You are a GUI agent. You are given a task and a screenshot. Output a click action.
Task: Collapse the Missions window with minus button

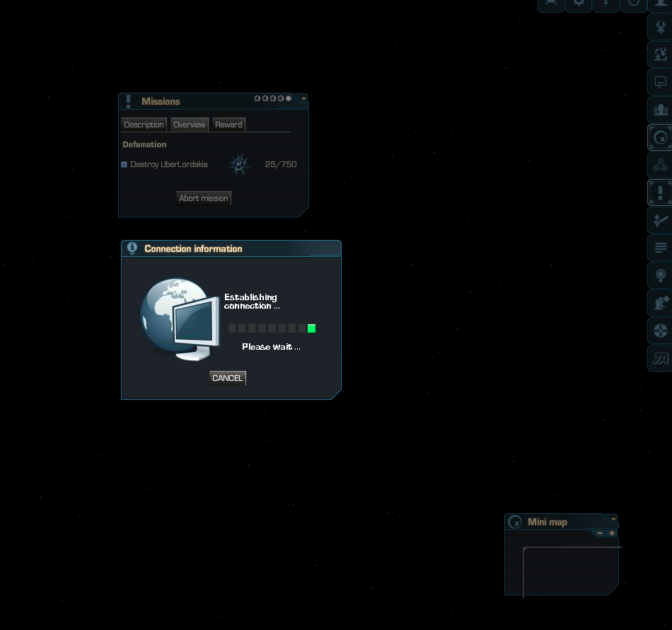(303, 98)
